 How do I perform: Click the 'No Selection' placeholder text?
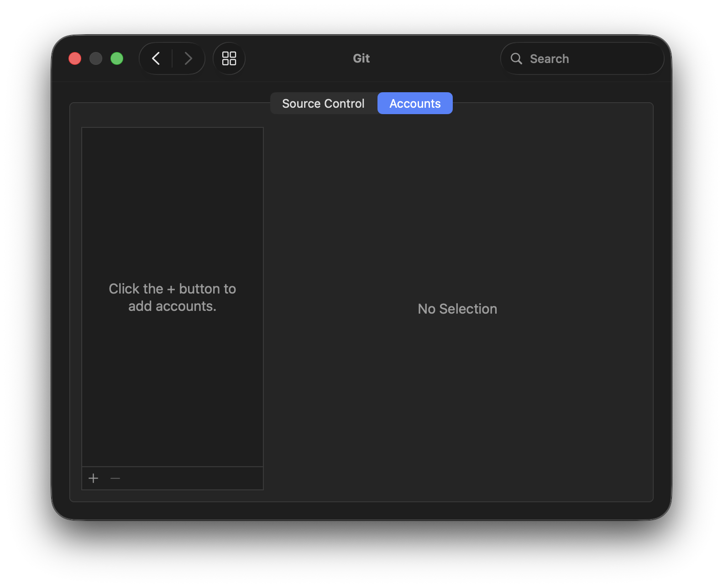coord(457,309)
